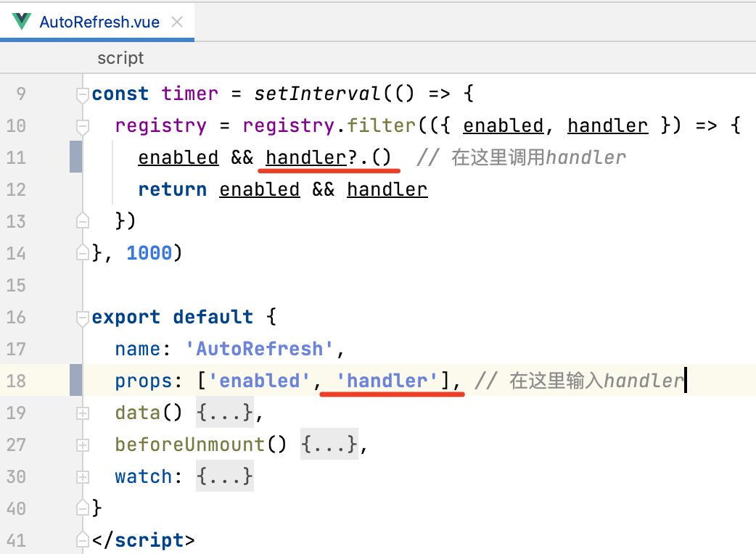Expand the folded beforeUnmount() block using the plus icon
This screenshot has height=554, width=756.
click(x=83, y=445)
